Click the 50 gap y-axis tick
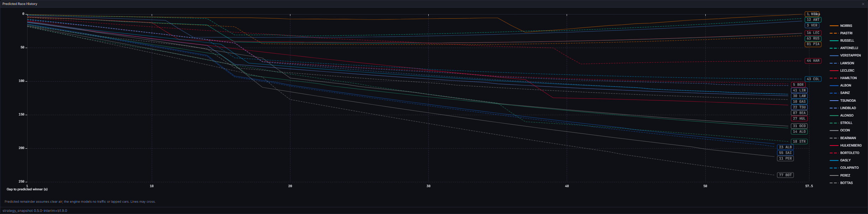Viewport: 868px width, 214px height. pyautogui.click(x=22, y=47)
